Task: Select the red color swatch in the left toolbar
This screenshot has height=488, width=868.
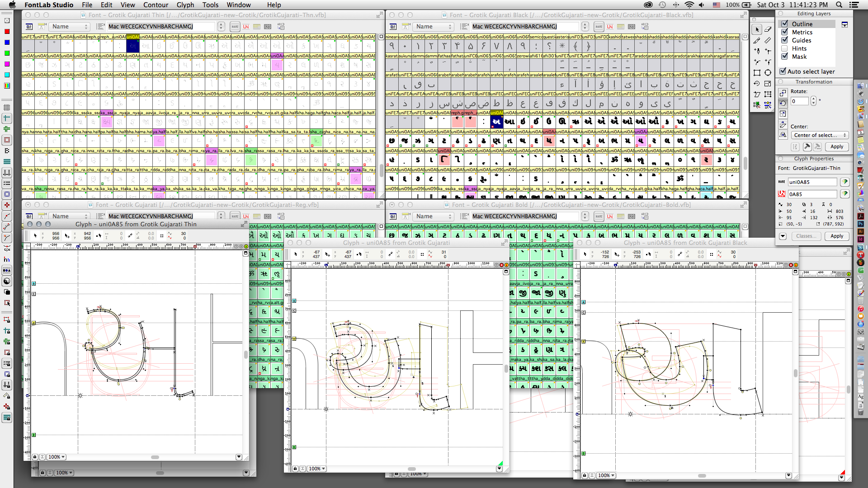Action: tap(6, 32)
